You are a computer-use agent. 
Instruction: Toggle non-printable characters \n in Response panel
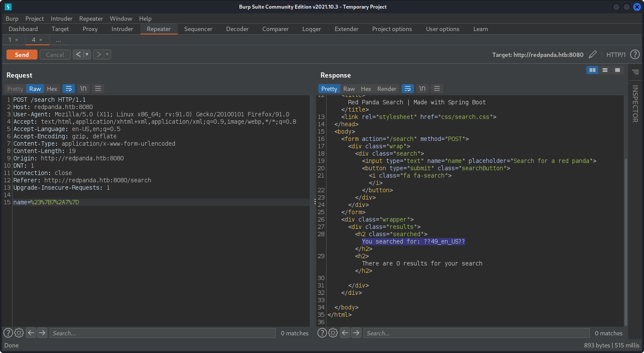coord(423,88)
